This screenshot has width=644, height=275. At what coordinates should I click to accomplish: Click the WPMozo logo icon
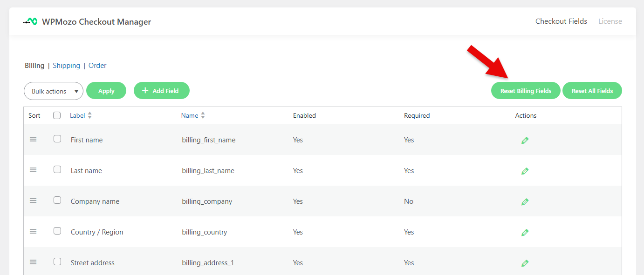pyautogui.click(x=30, y=21)
